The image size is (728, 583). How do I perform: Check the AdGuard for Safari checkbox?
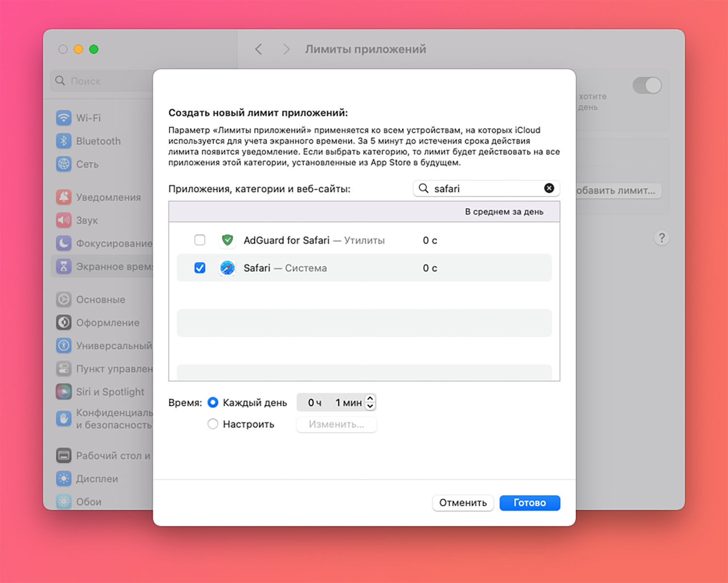point(199,240)
